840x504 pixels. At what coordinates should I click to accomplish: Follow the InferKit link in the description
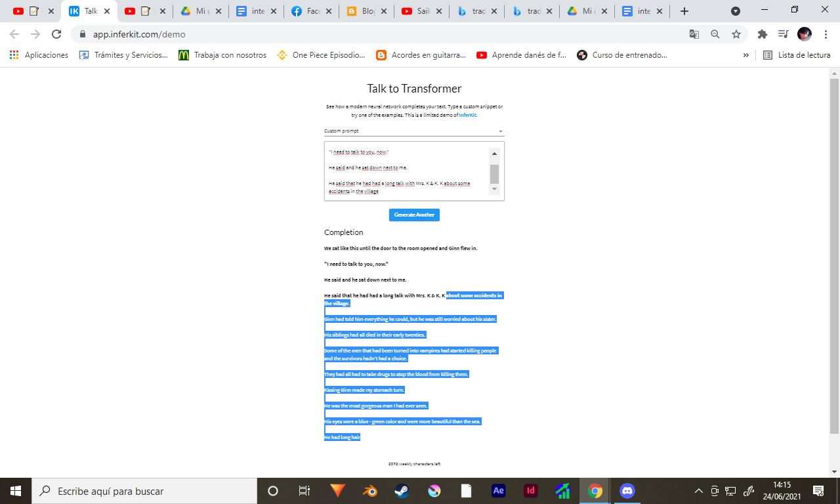tap(468, 115)
